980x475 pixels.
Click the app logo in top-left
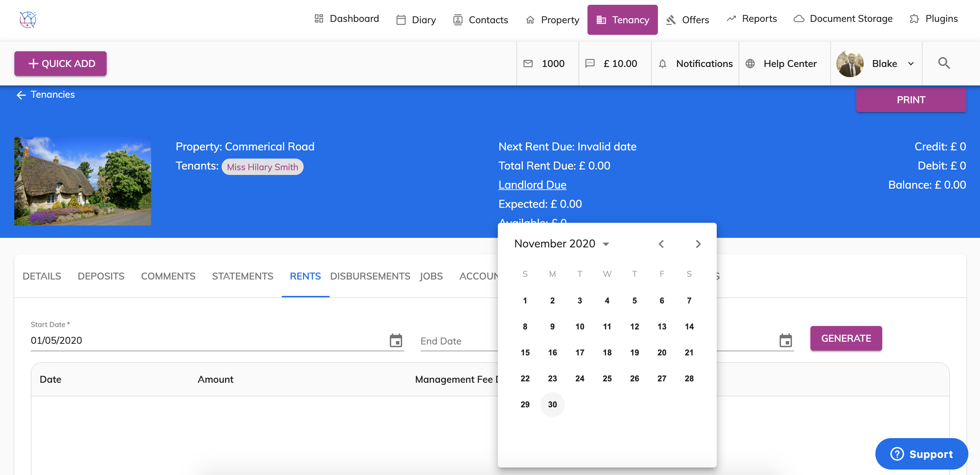click(28, 19)
